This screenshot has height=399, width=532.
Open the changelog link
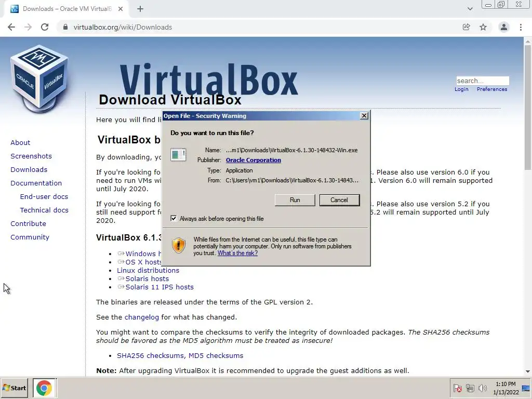tap(141, 317)
